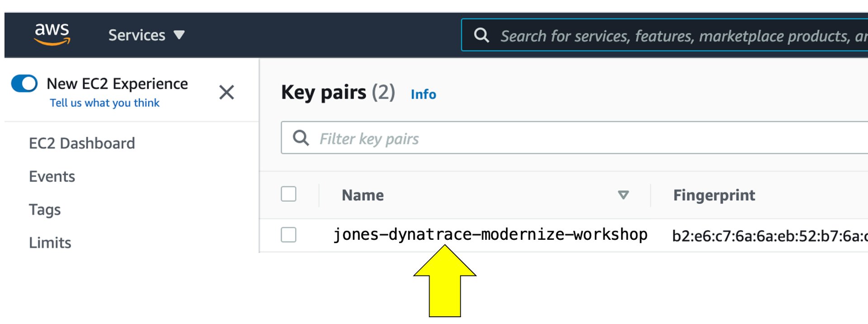
Task: Focus the Filter key pairs field
Action: (574, 138)
